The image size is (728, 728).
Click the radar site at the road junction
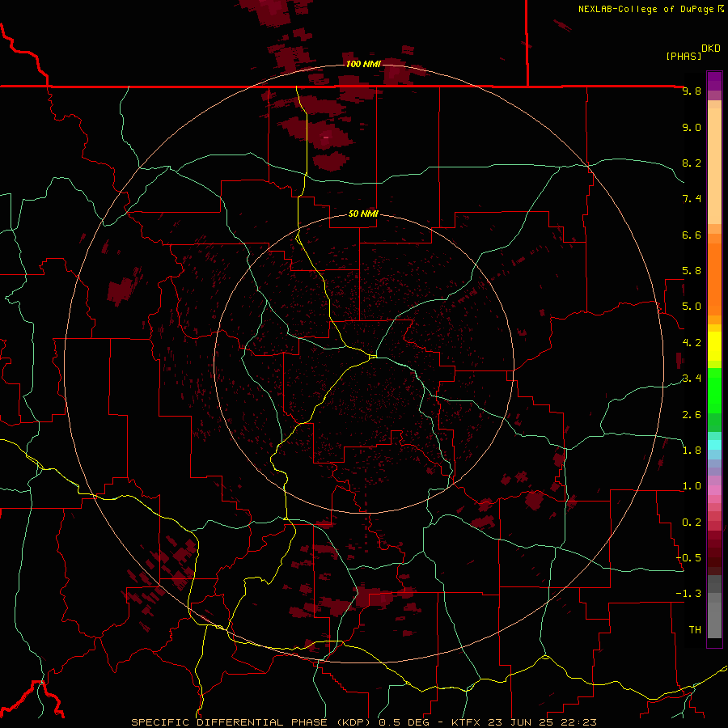pyautogui.click(x=373, y=357)
